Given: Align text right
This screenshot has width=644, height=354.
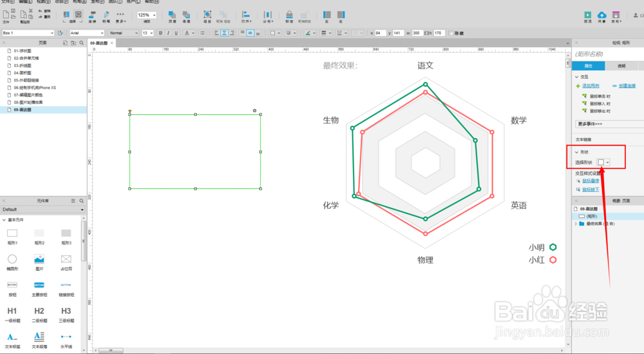Looking at the screenshot, I should [x=232, y=33].
